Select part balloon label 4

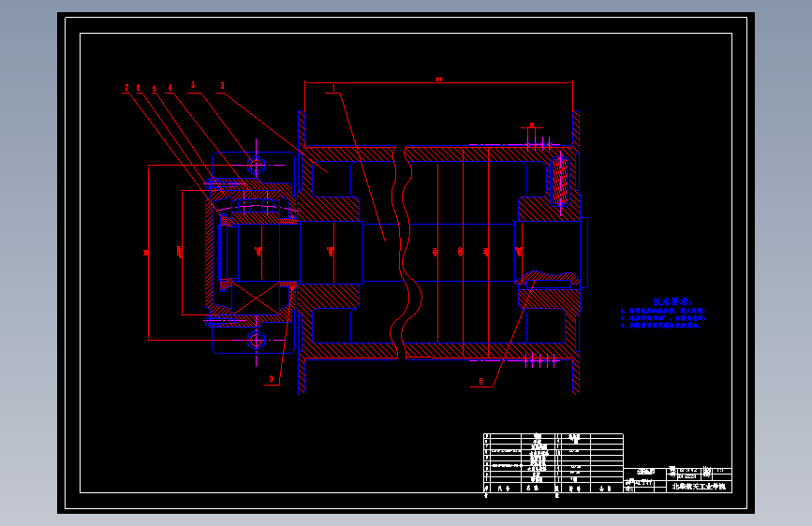tap(170, 88)
